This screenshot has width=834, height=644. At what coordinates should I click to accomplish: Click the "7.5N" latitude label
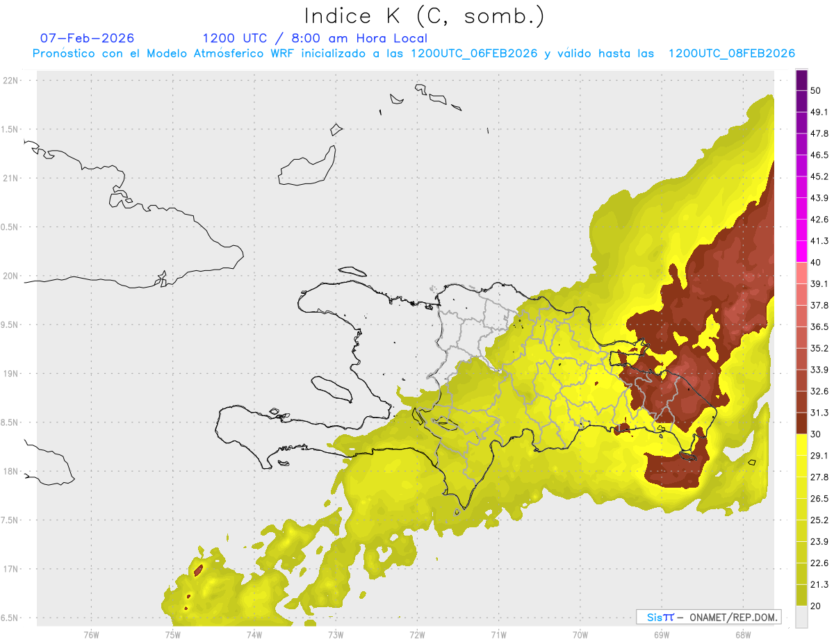tap(9, 520)
